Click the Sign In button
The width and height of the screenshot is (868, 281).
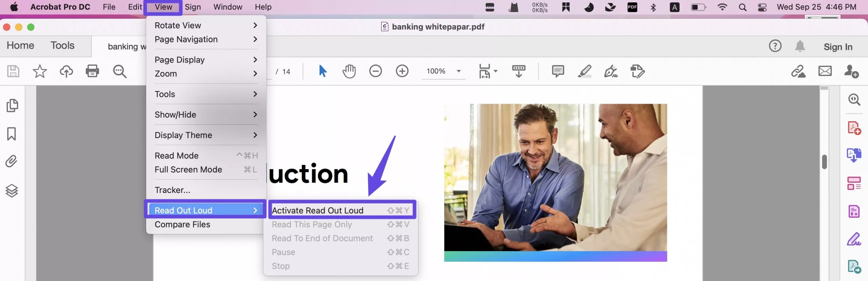[838, 47]
